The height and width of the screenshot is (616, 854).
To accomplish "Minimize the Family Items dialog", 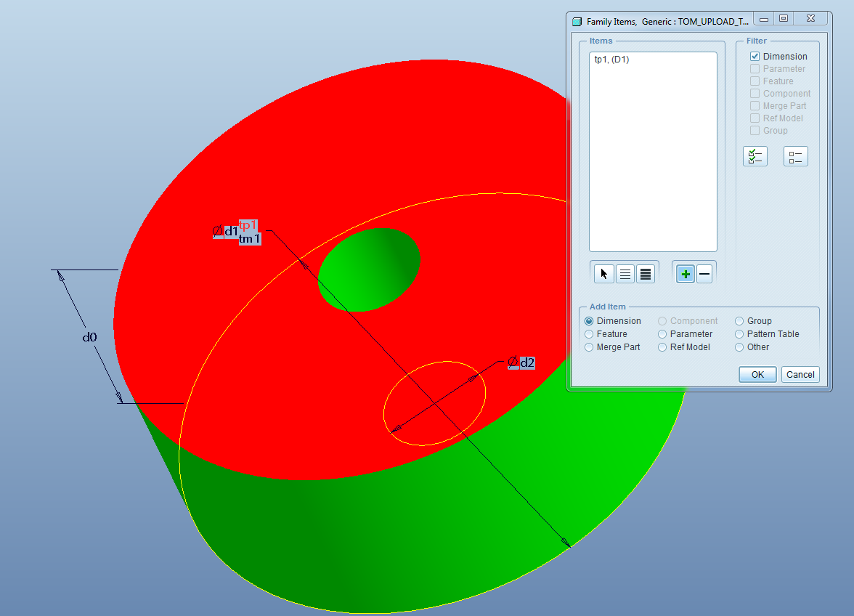I will click(764, 19).
